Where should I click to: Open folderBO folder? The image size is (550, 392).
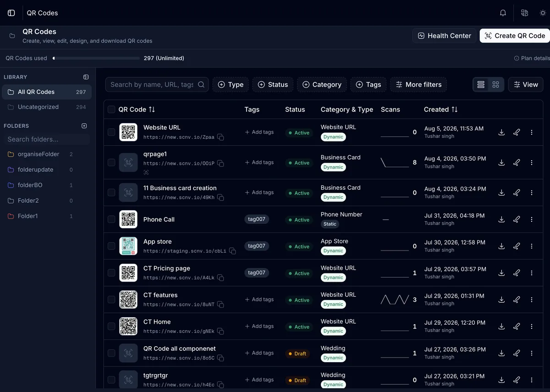coord(47,185)
